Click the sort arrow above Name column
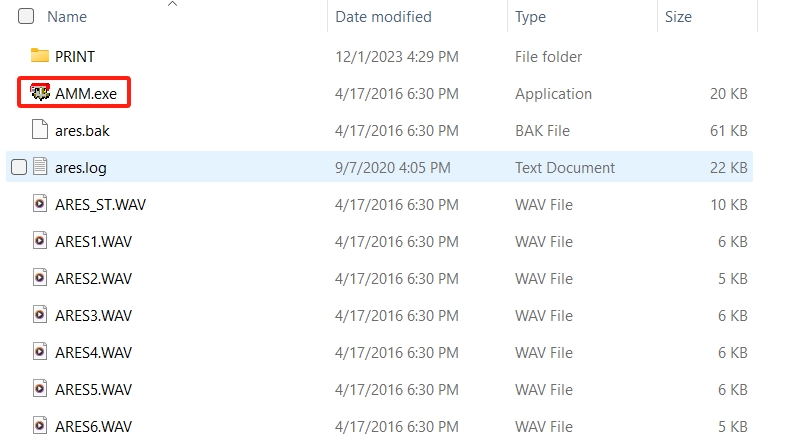 [172, 5]
